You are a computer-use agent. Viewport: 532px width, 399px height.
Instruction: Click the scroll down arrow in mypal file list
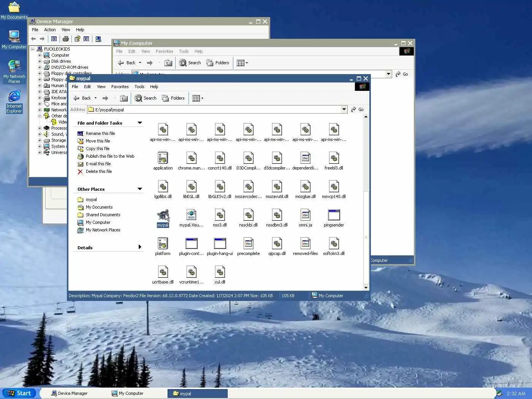pos(366,288)
